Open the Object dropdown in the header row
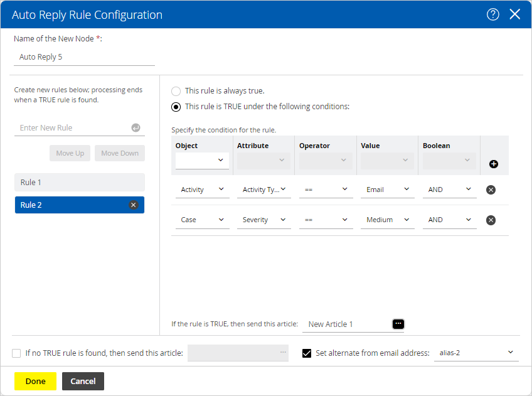 click(202, 161)
